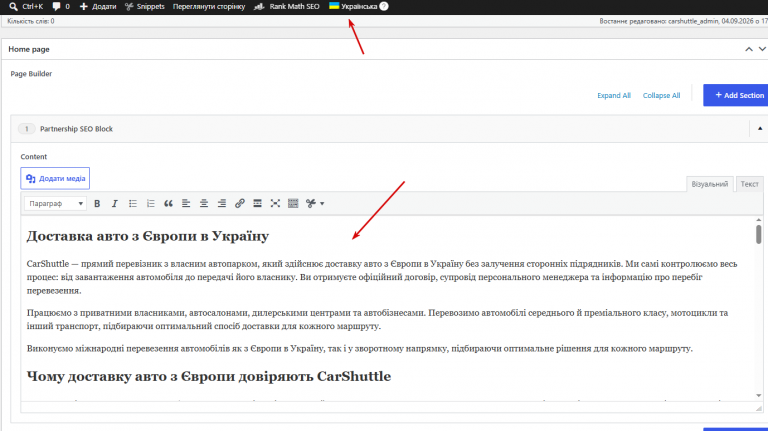Open admin bar search Ctrl+K
The height and width of the screenshot is (431, 768).
pyautogui.click(x=26, y=6)
